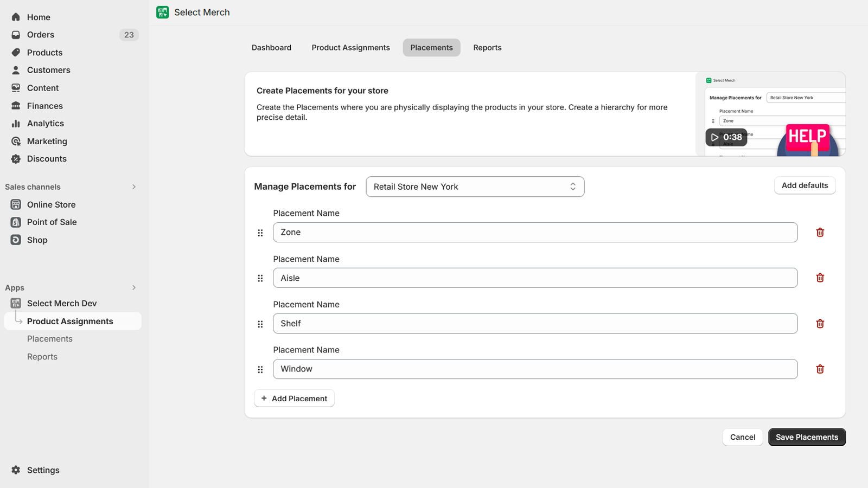This screenshot has width=868, height=488.
Task: Click the Shelf placement name field
Action: (x=534, y=323)
